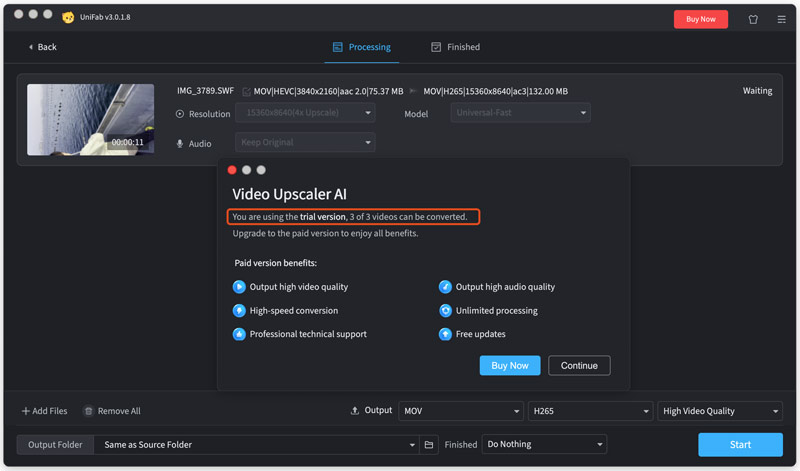Click the plus icon beside Add Files
Image resolution: width=800 pixels, height=471 pixels.
pos(26,411)
